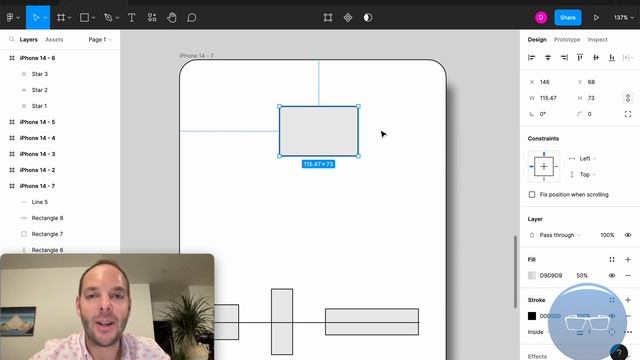Select the Text tool
Screen dimensions: 640x360
pos(131,18)
